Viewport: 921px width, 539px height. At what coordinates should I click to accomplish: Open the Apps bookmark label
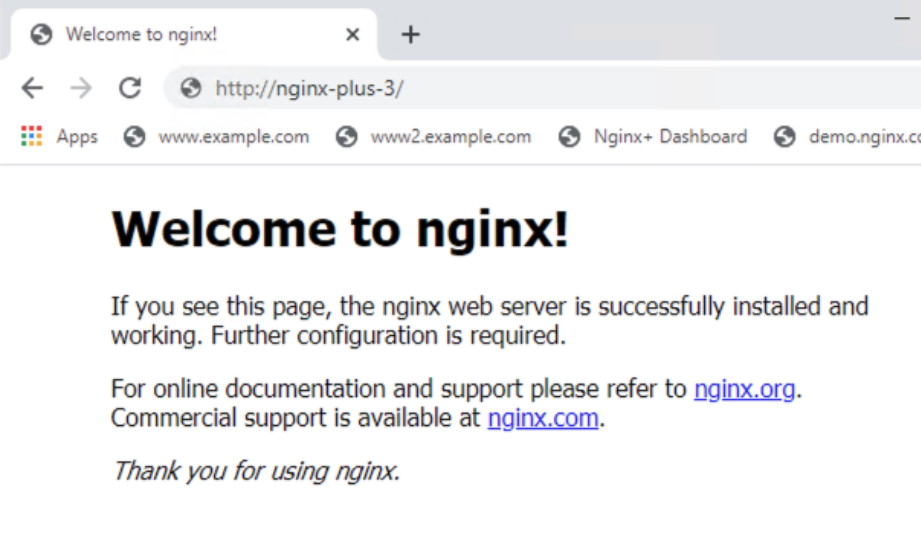(77, 137)
